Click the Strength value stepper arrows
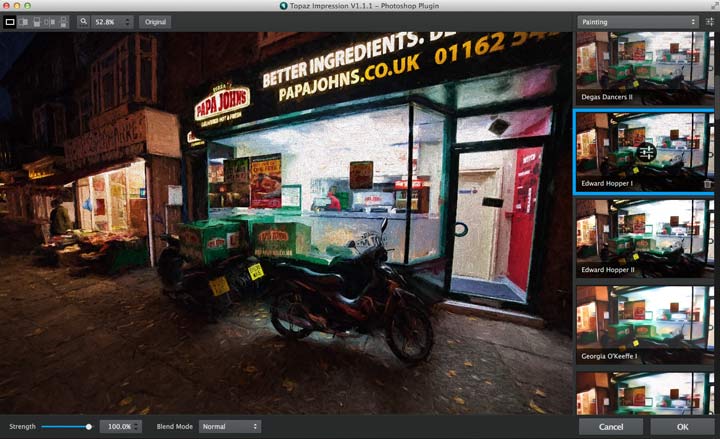 [x=137, y=427]
